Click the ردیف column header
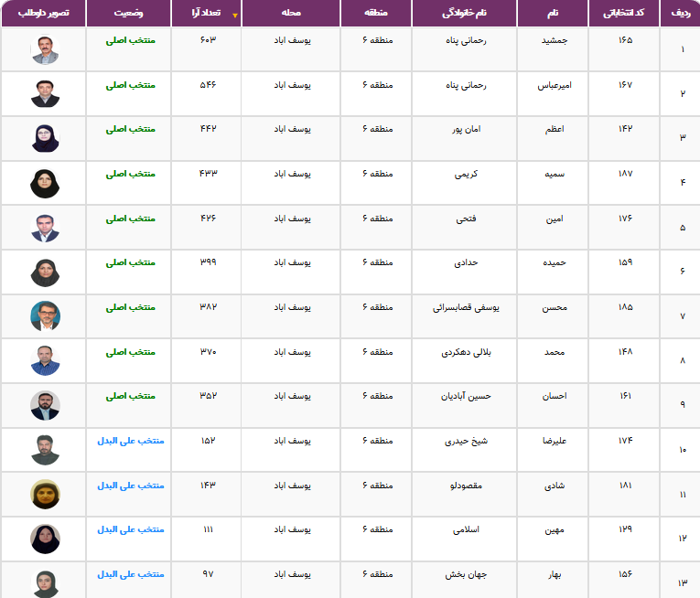The width and height of the screenshot is (700, 598). (681, 13)
